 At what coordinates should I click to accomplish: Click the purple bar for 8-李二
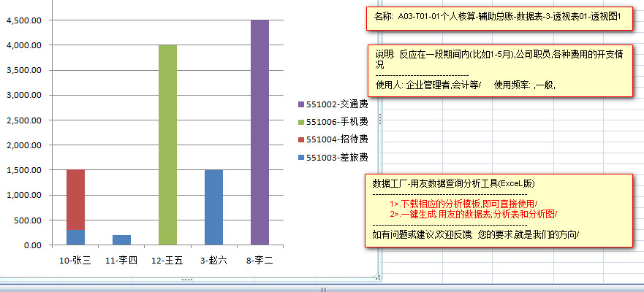point(260,131)
